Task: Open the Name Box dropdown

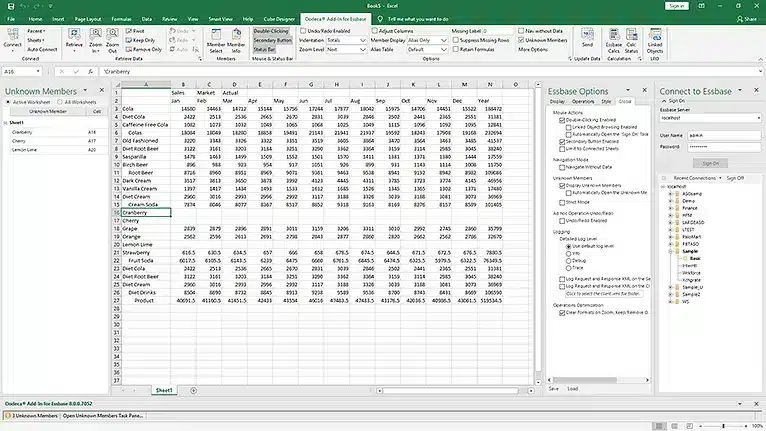Action: coord(38,71)
